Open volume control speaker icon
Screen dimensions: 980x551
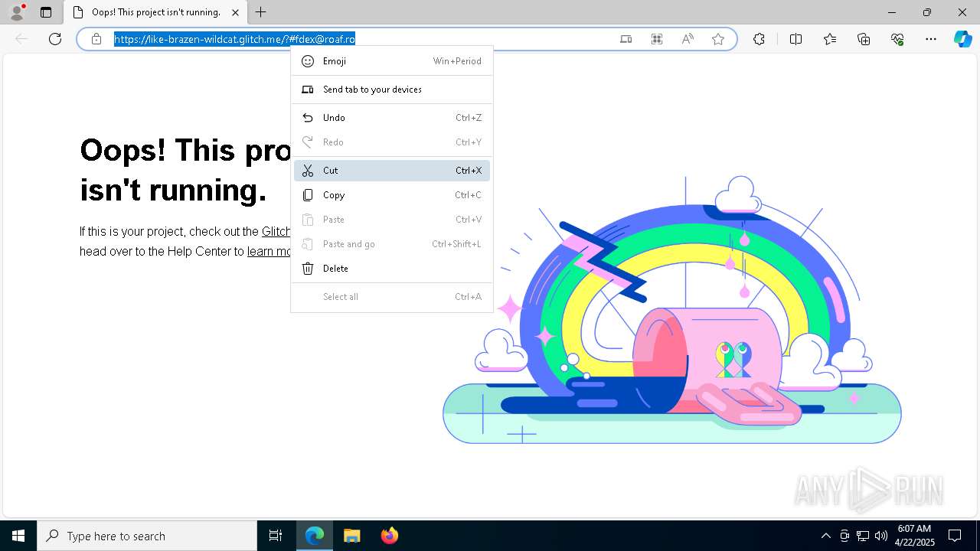[x=881, y=536]
